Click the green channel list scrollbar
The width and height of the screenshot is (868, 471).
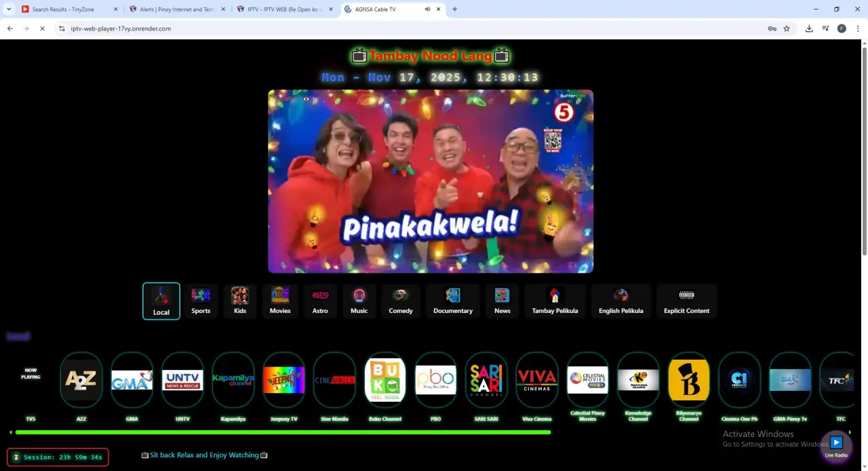click(283, 432)
